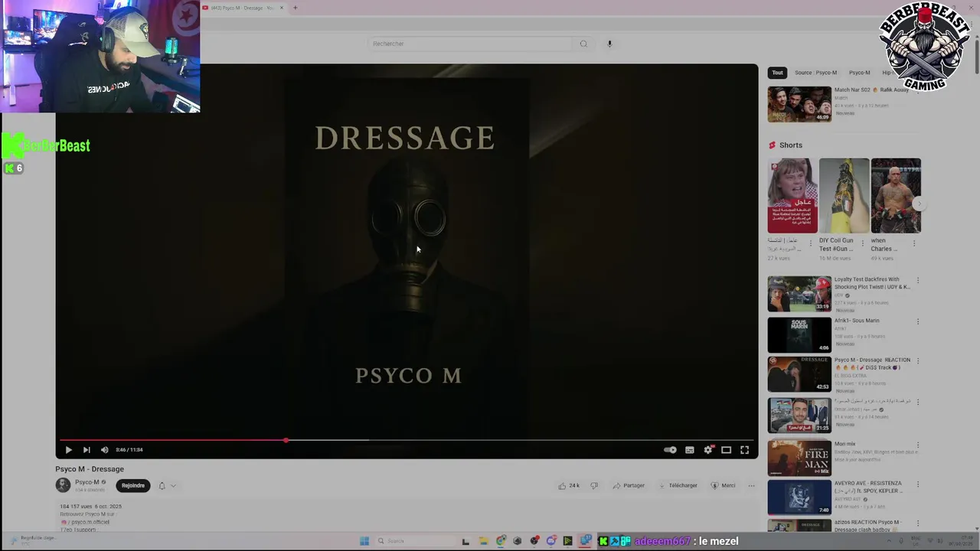
Task: Like the video with thumbs up
Action: tap(568, 485)
